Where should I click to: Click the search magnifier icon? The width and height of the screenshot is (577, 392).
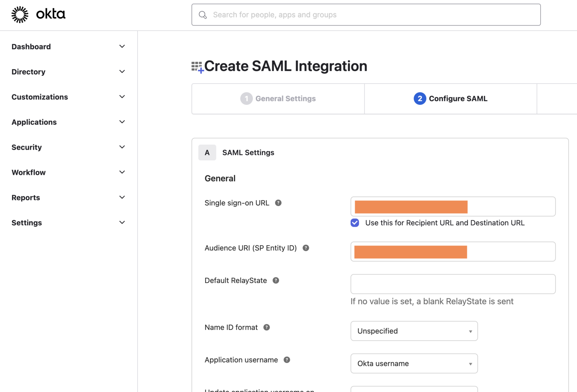coord(203,15)
